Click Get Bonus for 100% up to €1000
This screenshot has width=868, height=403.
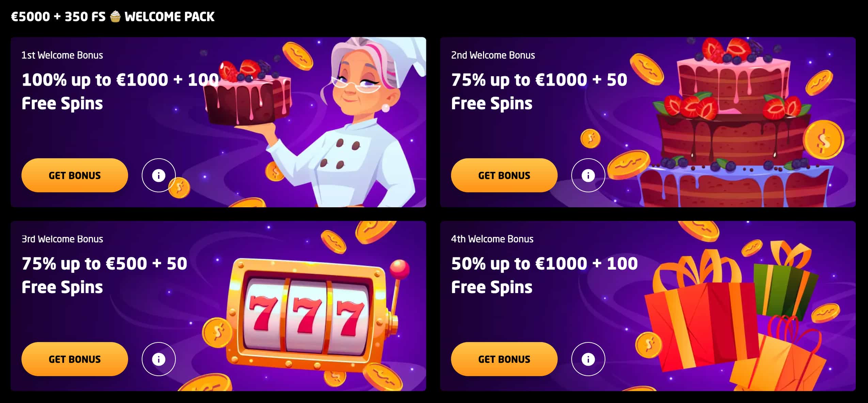coord(75,175)
